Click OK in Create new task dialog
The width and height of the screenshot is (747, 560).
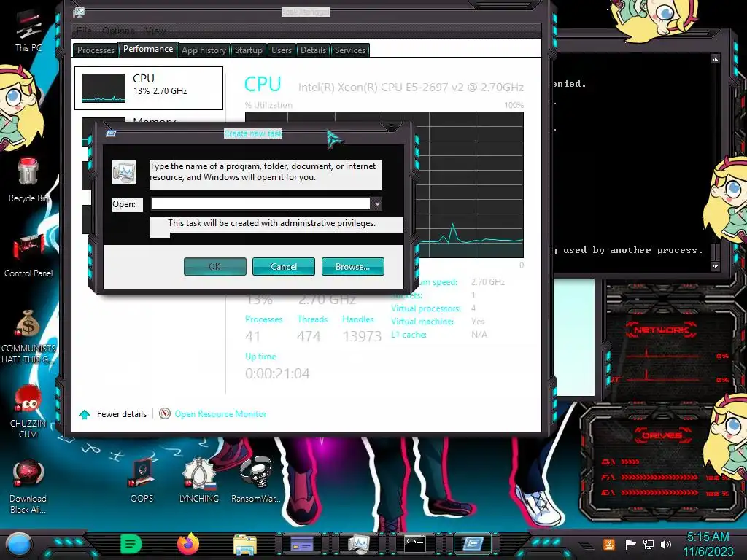coord(215,267)
